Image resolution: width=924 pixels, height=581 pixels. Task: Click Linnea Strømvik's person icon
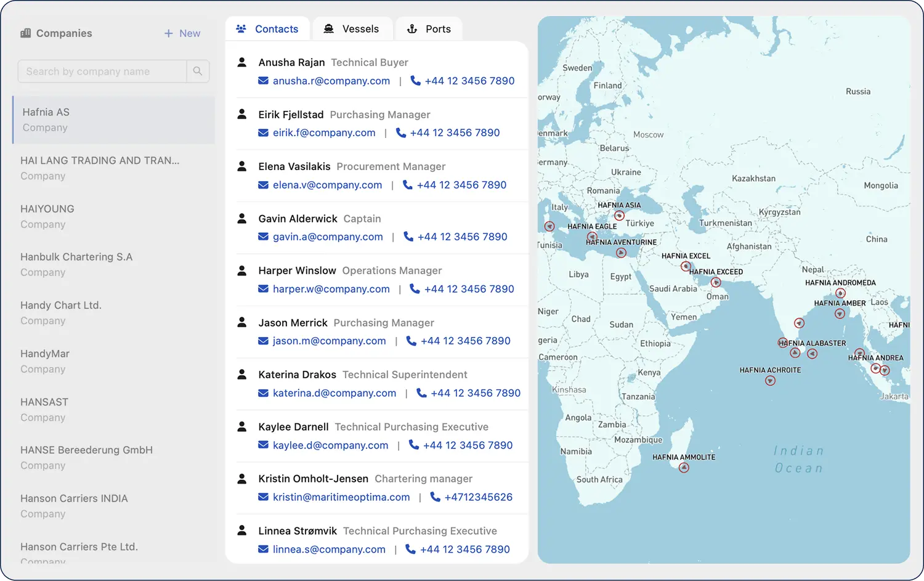[x=242, y=530]
